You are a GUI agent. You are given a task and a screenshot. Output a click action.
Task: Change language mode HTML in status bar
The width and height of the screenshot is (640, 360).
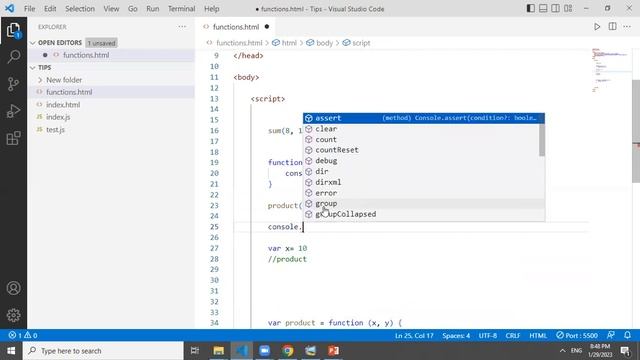click(538, 336)
